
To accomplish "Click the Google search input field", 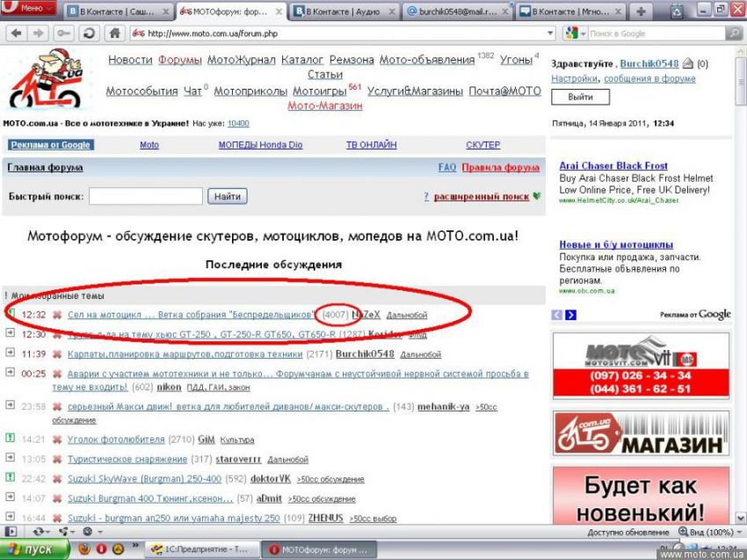I will [656, 33].
